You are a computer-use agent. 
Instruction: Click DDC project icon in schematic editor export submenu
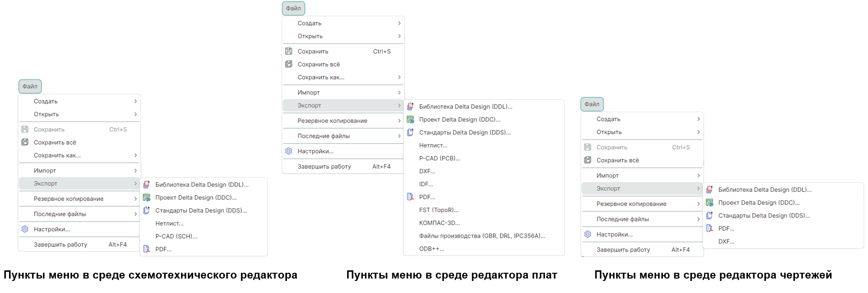pos(147,198)
